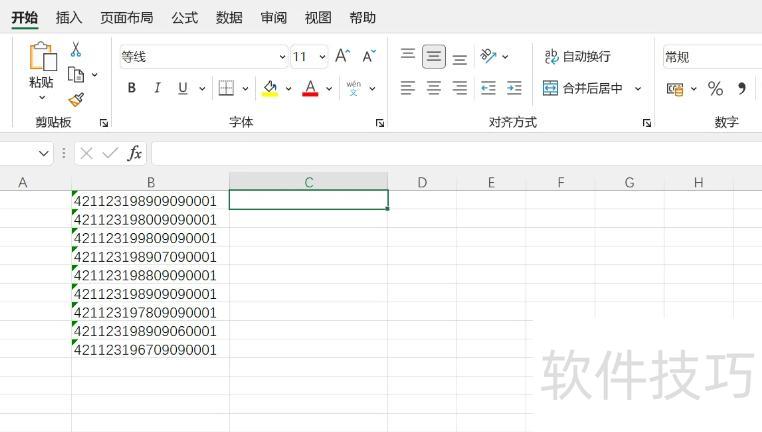The width and height of the screenshot is (762, 432).
Task: Open copy options dropdown arrow
Action: point(95,75)
